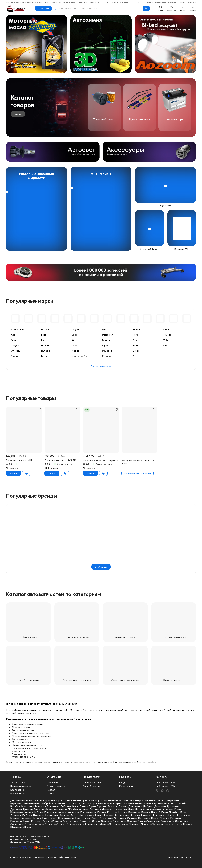Viewport: 202px width, 868px height.
Task: Click Политика конфиденциальности footer link
Action: pyautogui.click(x=63, y=857)
